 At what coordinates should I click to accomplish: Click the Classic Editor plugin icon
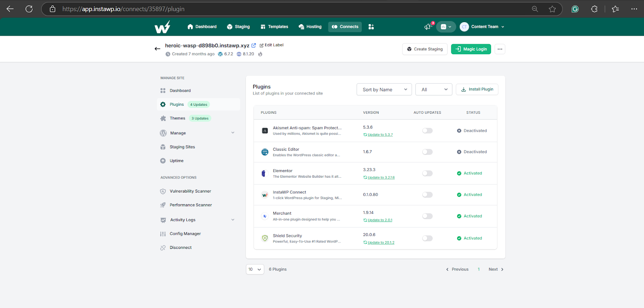click(x=265, y=152)
